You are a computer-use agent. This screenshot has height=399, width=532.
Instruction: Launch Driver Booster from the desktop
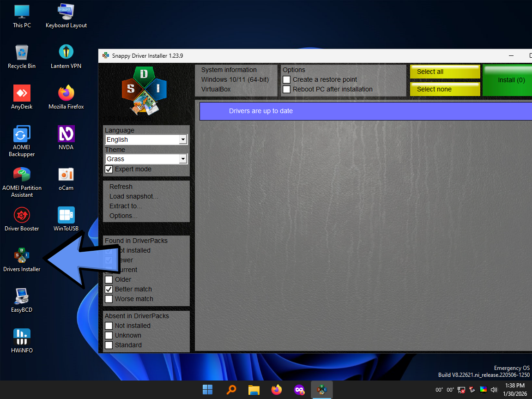(x=21, y=215)
